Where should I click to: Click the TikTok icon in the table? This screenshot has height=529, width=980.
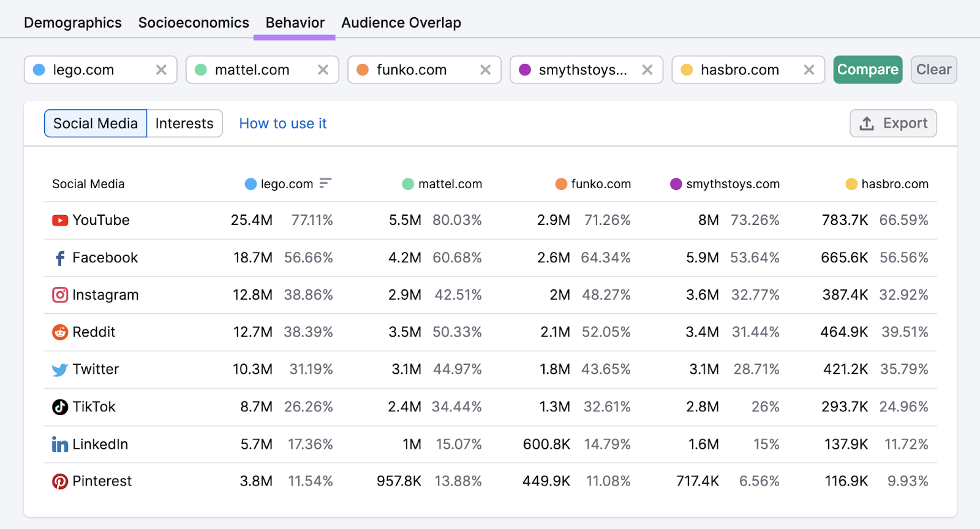[59, 407]
